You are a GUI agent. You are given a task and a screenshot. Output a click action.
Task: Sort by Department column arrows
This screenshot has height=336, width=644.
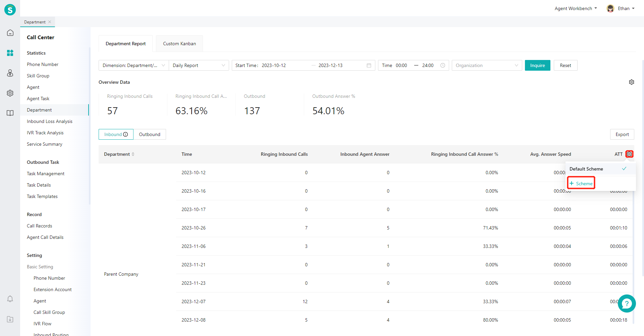[x=133, y=154]
